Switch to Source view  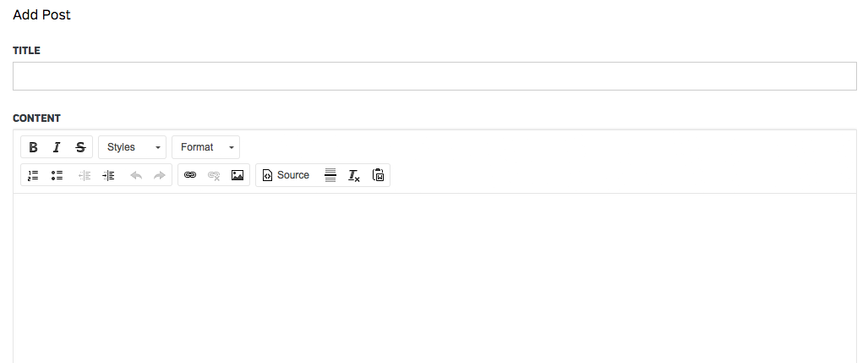pos(286,175)
